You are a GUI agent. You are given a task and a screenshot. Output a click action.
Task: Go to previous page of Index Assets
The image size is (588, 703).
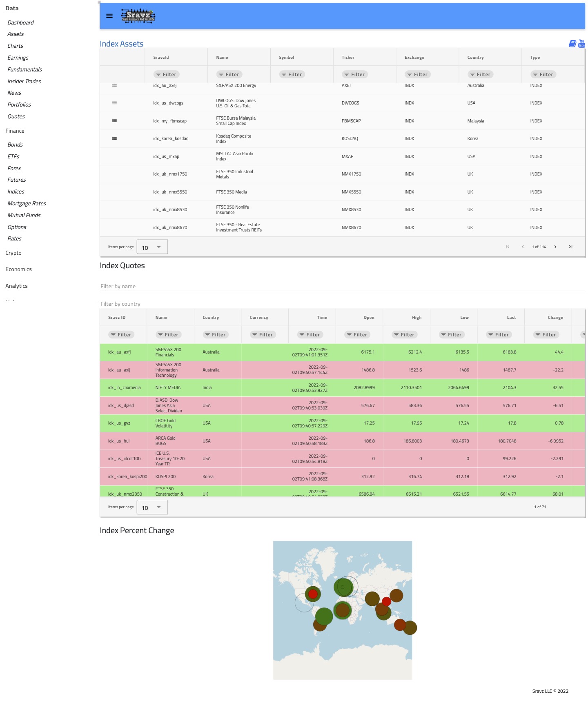coord(523,247)
